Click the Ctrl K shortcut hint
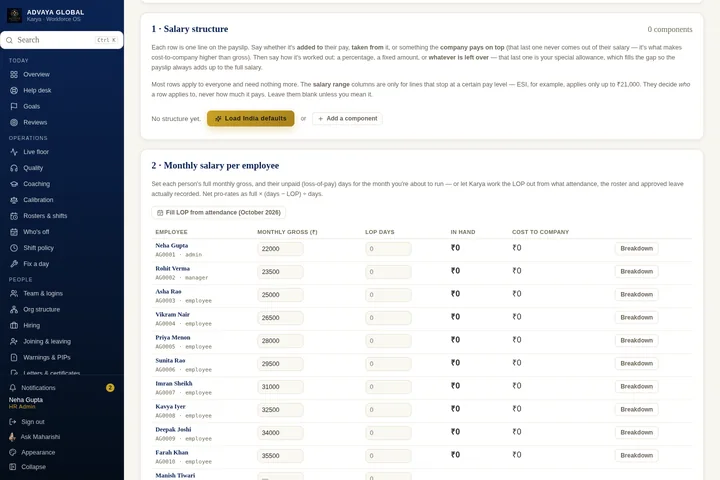Screen dimensions: 720x480 click(107, 40)
